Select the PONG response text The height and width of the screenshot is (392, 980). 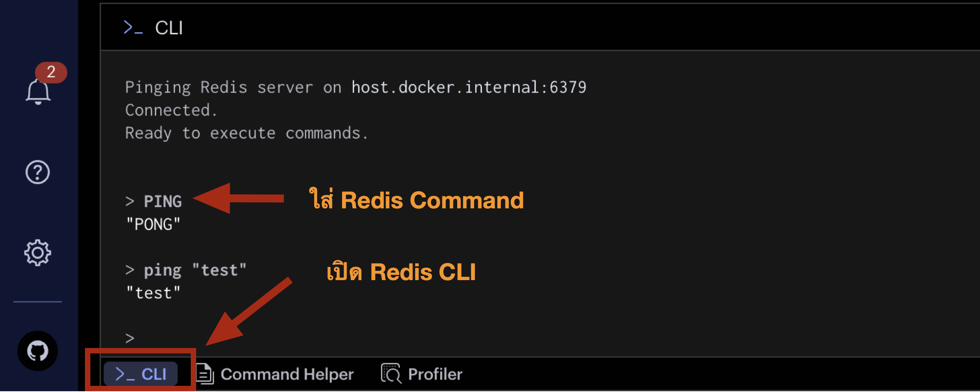pos(153,223)
